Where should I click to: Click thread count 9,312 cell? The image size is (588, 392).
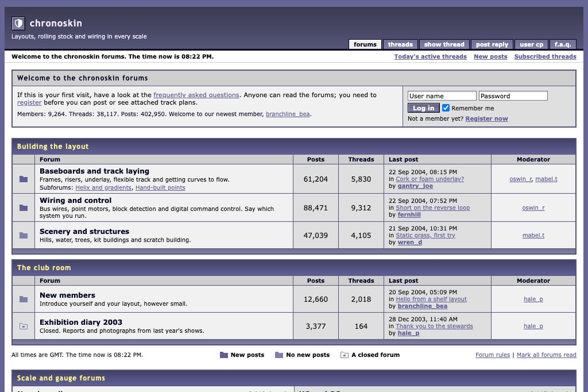(361, 207)
